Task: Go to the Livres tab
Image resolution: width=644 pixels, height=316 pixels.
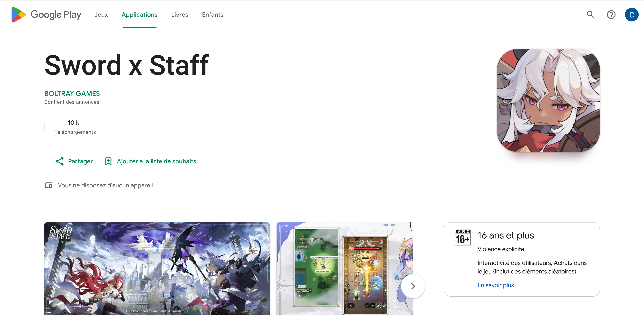Action: pos(180,15)
